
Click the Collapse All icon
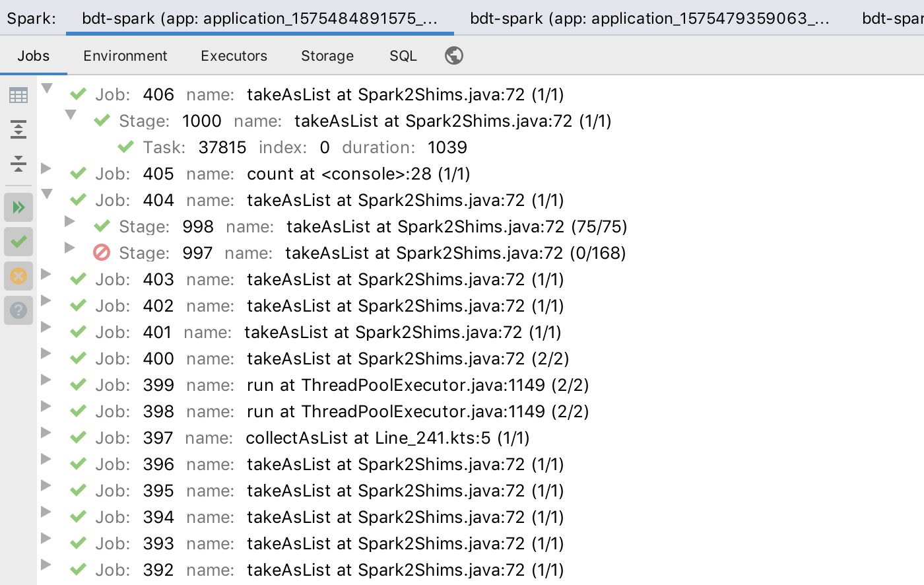click(18, 163)
